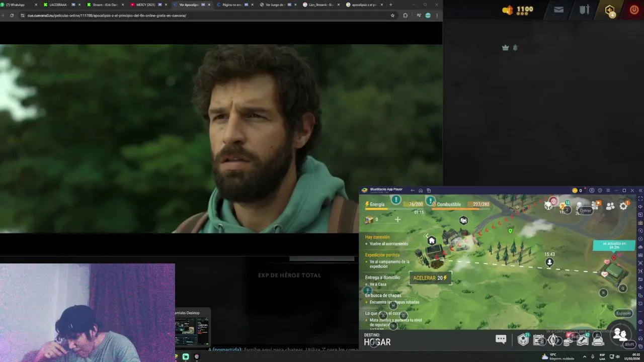This screenshot has width=644, height=362.
Task: Click the ACELERAR 20 energy button
Action: click(430, 278)
